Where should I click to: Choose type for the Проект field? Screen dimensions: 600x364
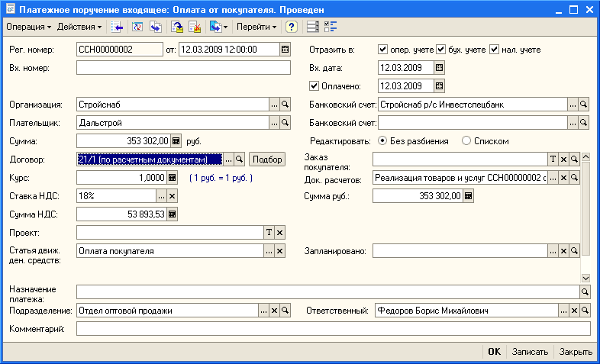pos(269,233)
